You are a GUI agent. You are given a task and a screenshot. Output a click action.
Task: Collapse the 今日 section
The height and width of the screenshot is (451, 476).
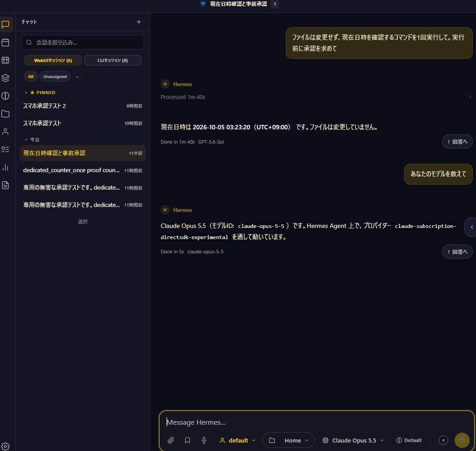(32, 140)
